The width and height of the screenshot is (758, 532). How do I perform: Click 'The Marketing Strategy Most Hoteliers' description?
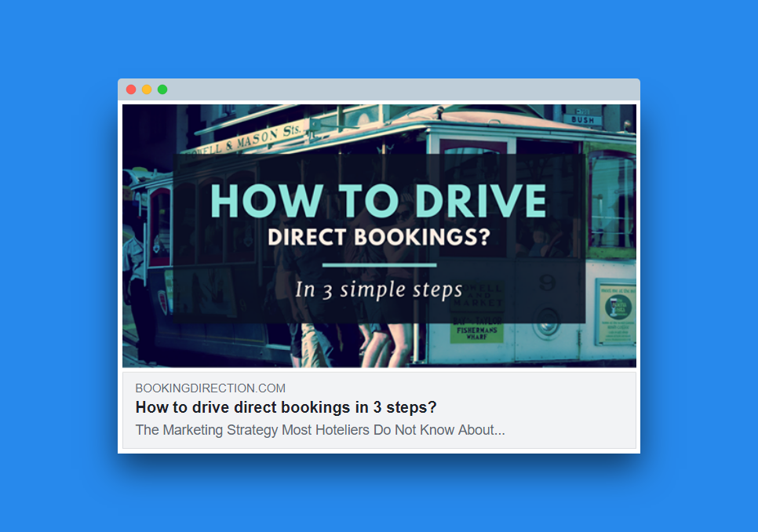(x=320, y=429)
